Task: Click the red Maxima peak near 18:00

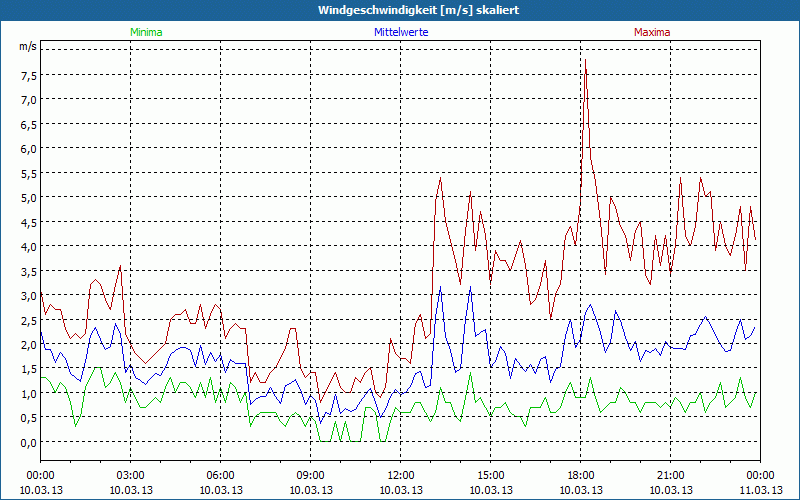Action: tap(585, 60)
